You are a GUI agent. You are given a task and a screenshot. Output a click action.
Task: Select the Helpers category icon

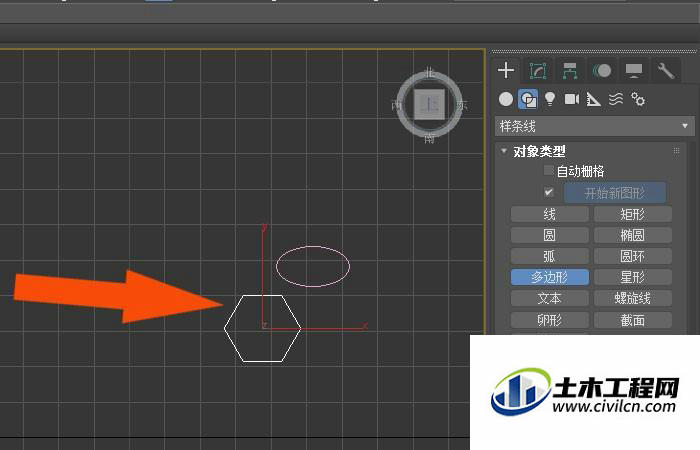coord(593,99)
